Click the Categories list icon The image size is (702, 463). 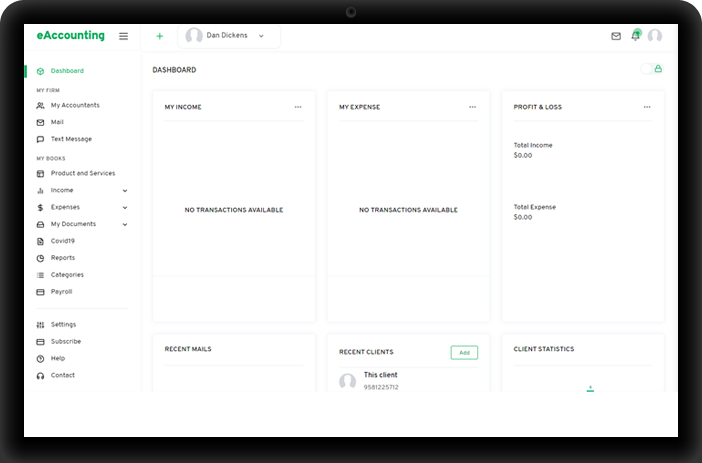(40, 275)
